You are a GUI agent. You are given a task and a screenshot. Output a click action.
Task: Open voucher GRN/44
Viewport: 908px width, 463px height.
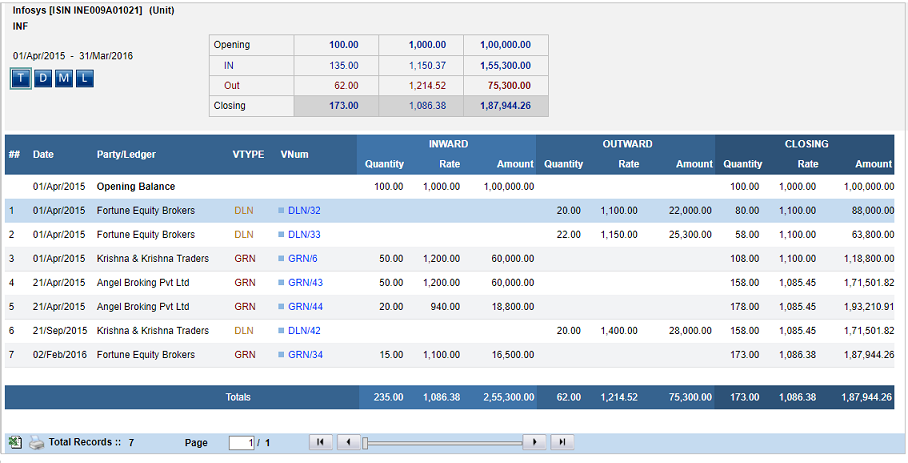[x=305, y=307]
